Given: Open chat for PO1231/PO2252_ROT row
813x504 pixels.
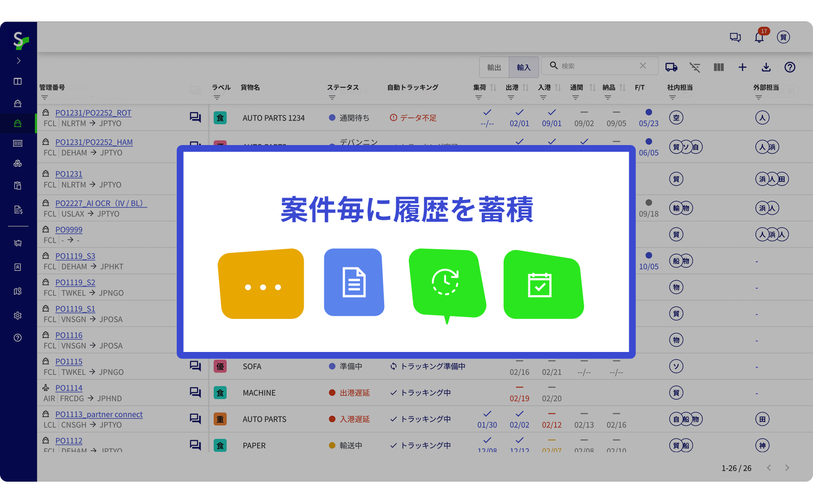Looking at the screenshot, I should point(195,118).
